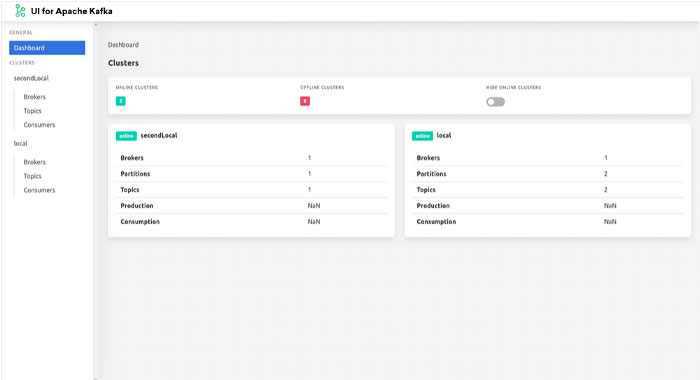Open the secondLocal cluster in sidebar
700x380 pixels.
pos(31,78)
